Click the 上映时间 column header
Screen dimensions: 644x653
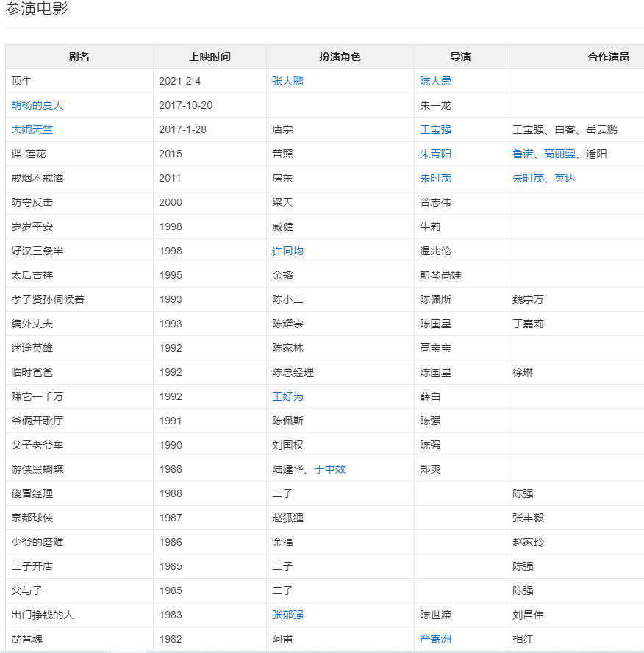coord(210,57)
